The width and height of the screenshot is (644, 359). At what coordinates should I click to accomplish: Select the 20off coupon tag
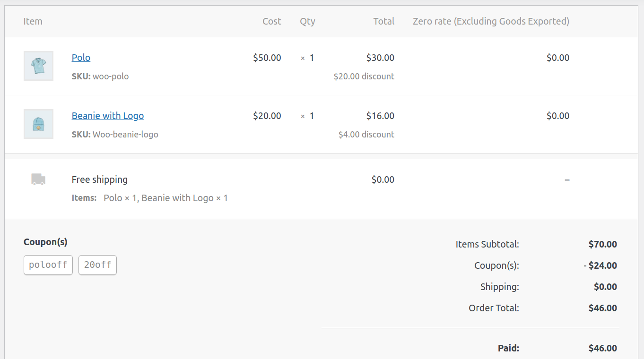(x=97, y=265)
